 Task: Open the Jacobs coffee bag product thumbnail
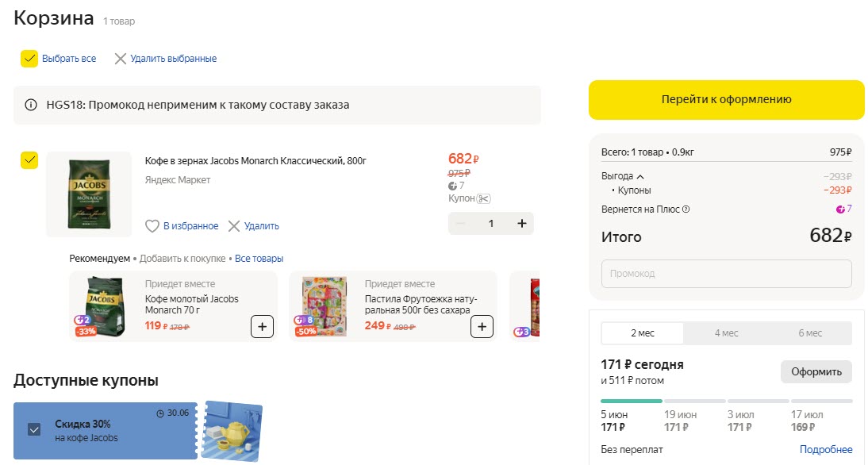coord(89,194)
